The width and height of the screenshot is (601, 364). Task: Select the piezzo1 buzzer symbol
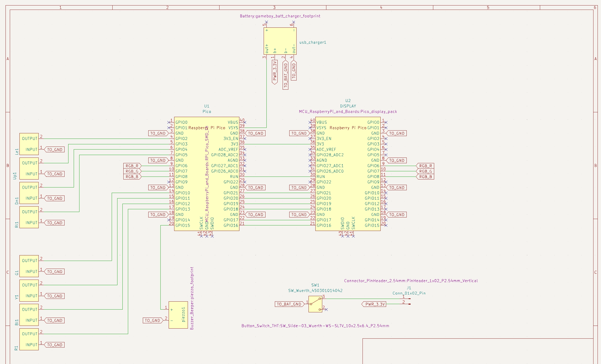pyautogui.click(x=178, y=315)
